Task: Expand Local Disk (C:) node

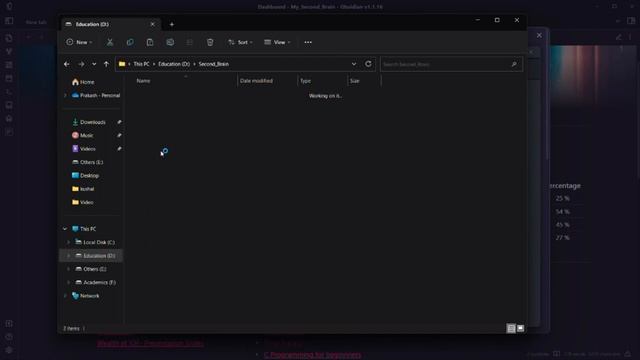Action: click(68, 242)
